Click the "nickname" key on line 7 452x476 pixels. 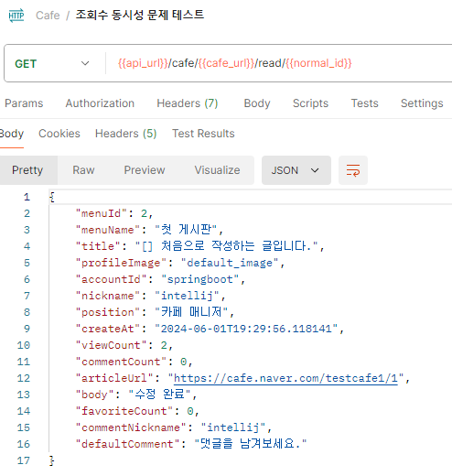(108, 296)
